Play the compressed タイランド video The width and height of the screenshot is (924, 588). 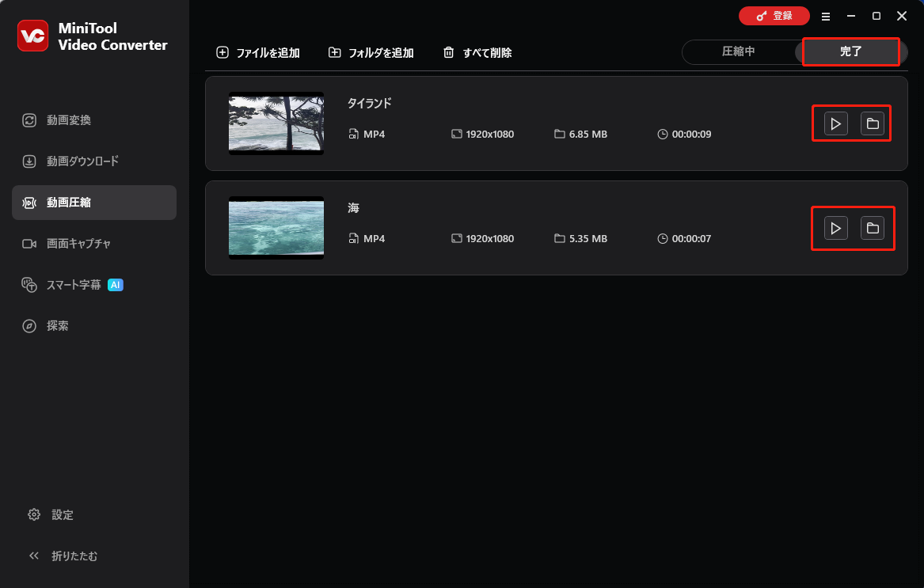[835, 123]
